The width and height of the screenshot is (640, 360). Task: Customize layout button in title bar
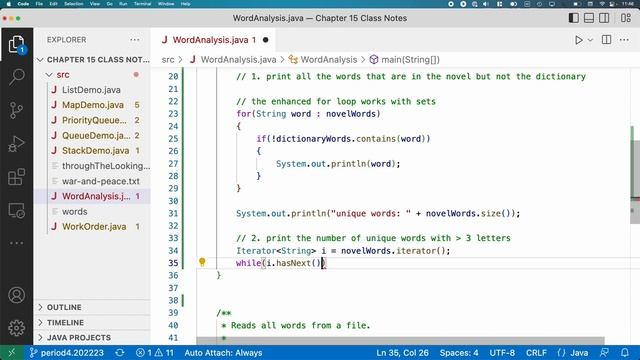(626, 18)
